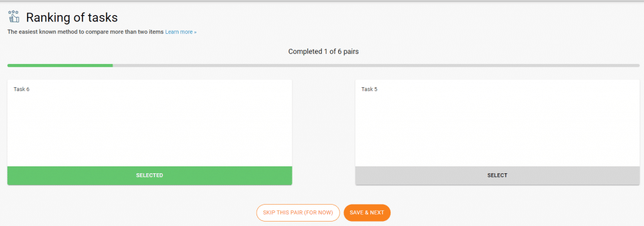Screen dimensions: 644x226
Task: Click the "Task 6" label text
Action: 21,89
